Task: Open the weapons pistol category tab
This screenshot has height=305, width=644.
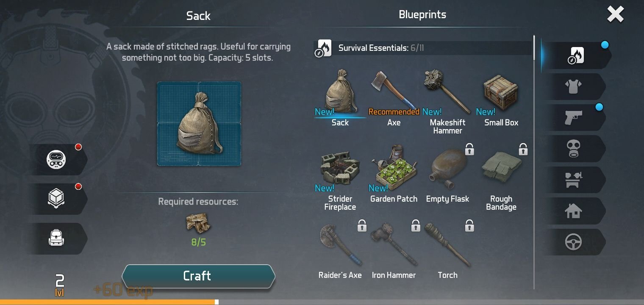Action: pos(573,117)
